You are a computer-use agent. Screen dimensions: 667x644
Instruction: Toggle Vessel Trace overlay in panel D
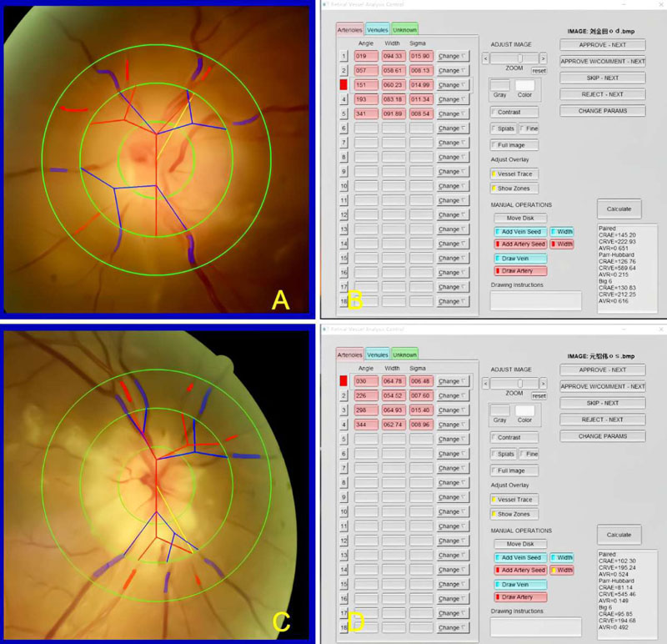click(x=514, y=500)
